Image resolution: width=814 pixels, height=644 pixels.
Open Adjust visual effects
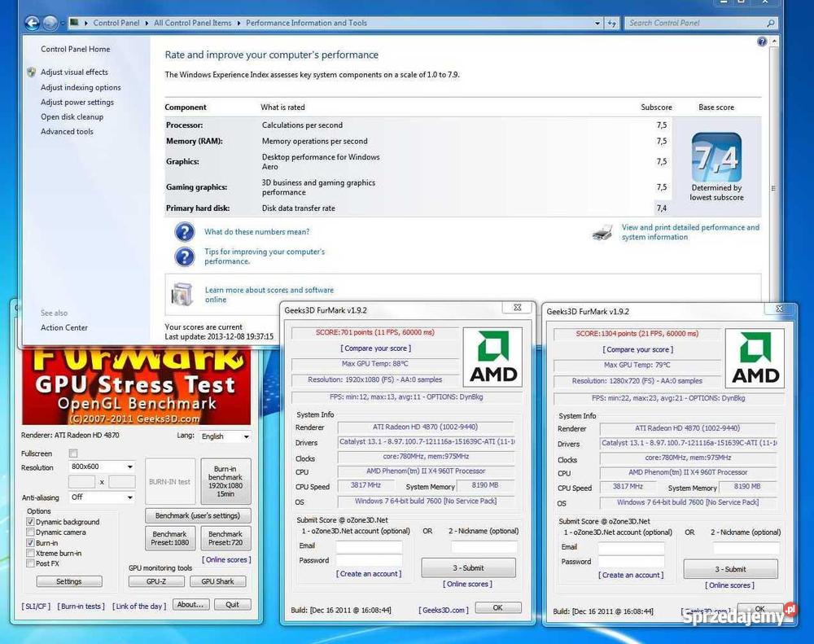74,72
